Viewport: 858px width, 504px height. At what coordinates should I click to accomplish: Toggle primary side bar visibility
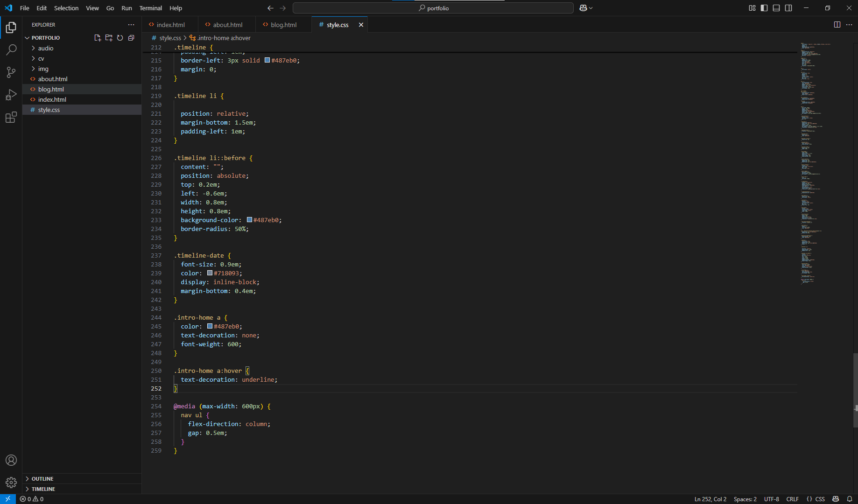pyautogui.click(x=764, y=8)
